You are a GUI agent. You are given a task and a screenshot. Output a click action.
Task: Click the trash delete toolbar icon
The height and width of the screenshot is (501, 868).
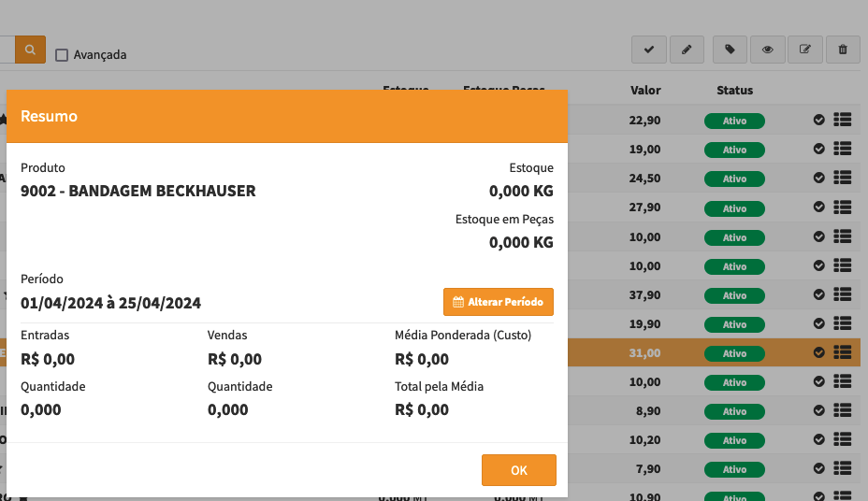(843, 50)
